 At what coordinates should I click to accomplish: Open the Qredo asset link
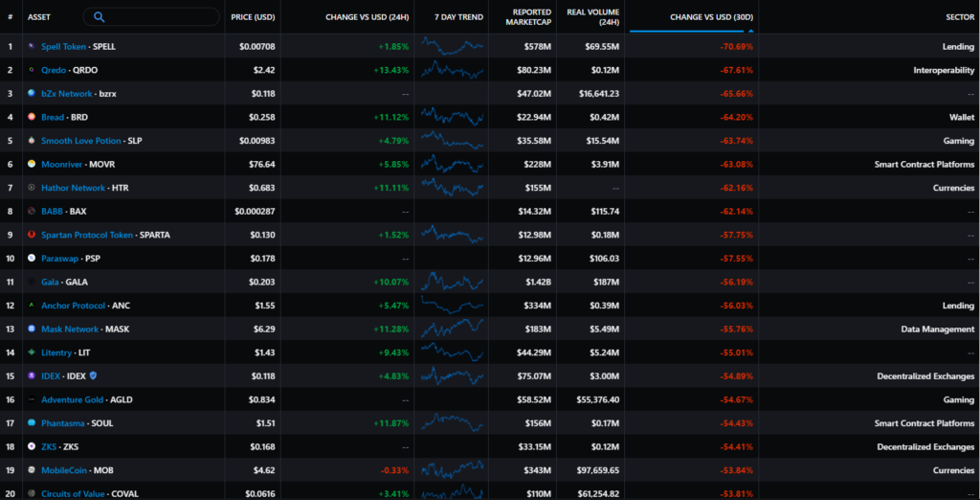click(x=55, y=70)
